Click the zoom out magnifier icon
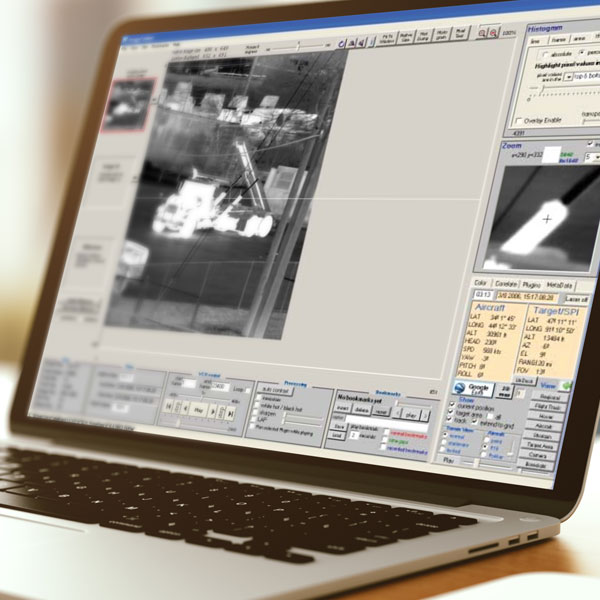 tap(495, 34)
